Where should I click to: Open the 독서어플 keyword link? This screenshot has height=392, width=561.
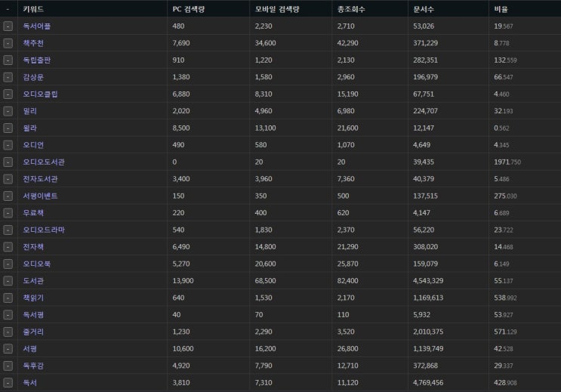click(x=36, y=26)
